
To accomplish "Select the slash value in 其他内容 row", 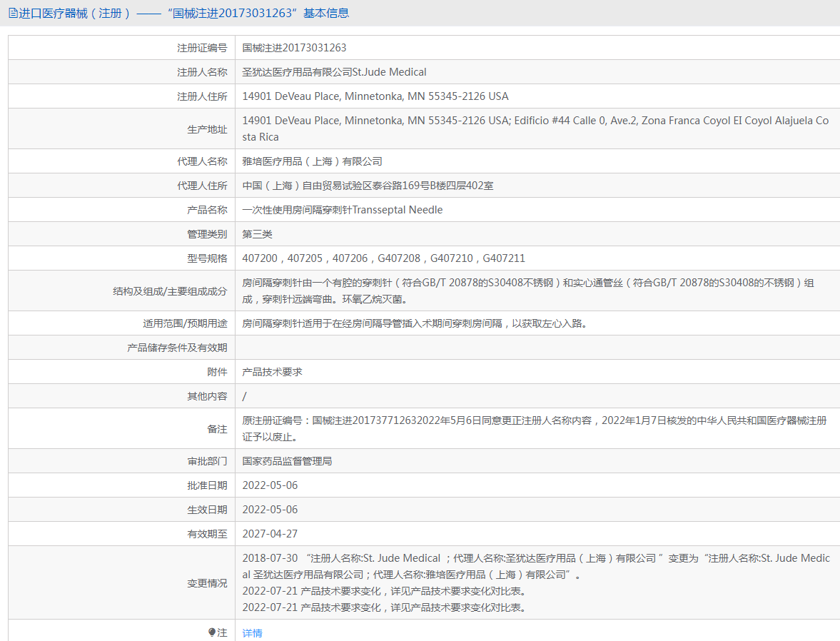I will pyautogui.click(x=244, y=396).
